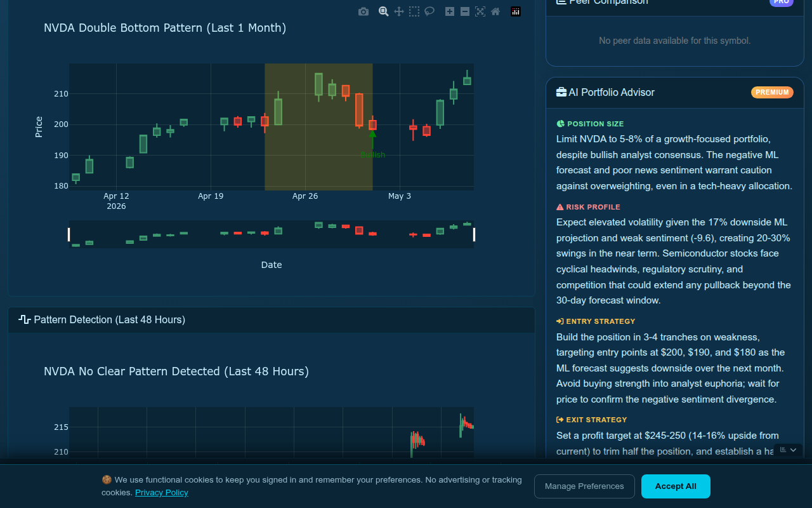Screen dimensions: 812x508
Task: Choose the Lasso Select tool in chart toolbar
Action: point(429,11)
